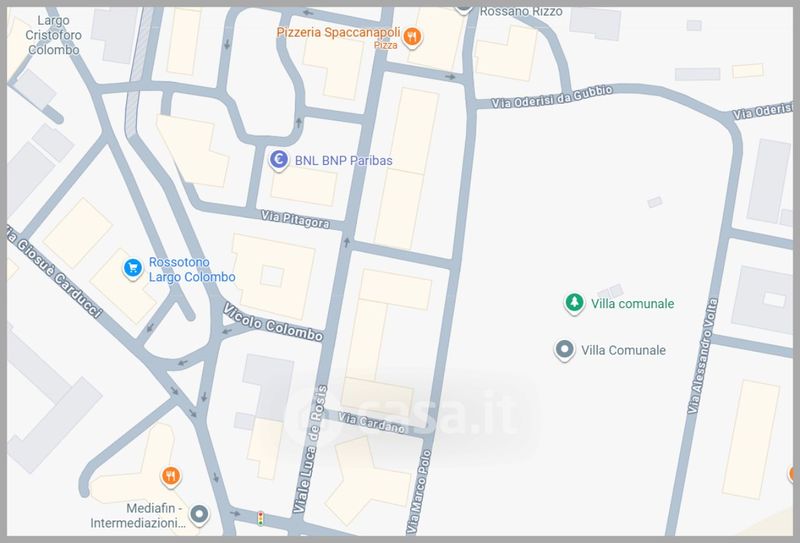Select the Rossano Rizzo pin marker
This screenshot has width=800, height=543.
point(463,6)
